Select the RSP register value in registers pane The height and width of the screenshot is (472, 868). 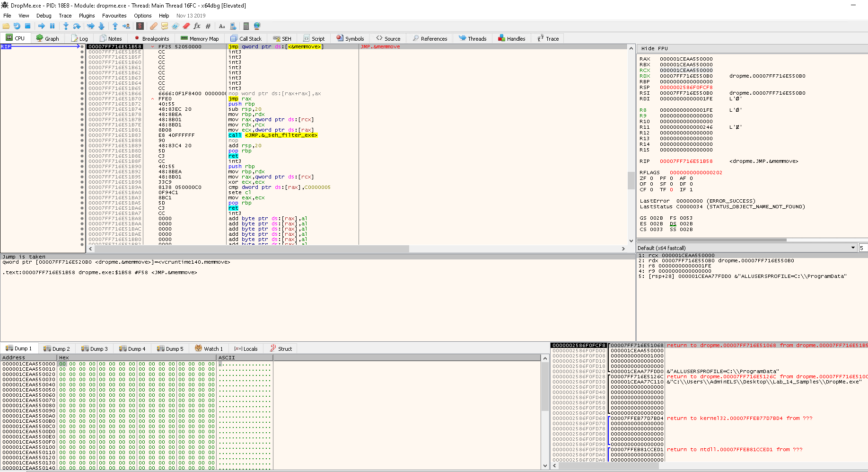point(686,88)
